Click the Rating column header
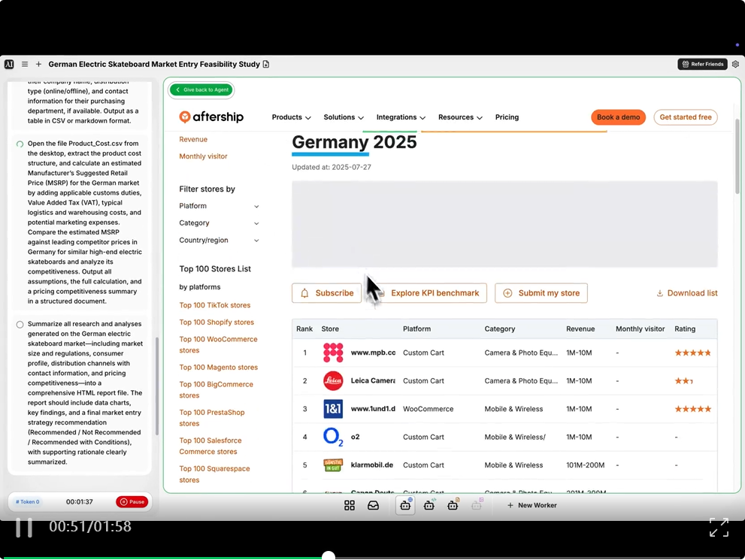Image resolution: width=745 pixels, height=560 pixels. pyautogui.click(x=685, y=328)
